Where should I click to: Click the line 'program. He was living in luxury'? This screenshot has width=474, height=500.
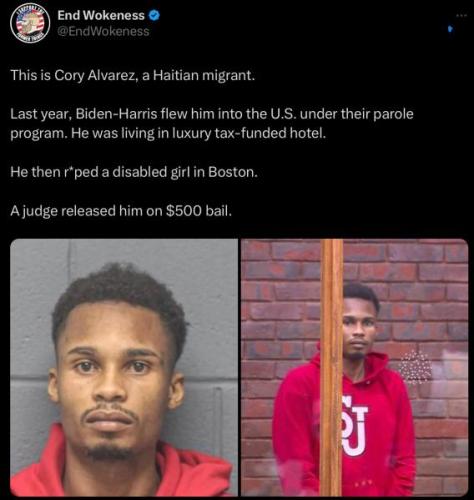(x=168, y=134)
